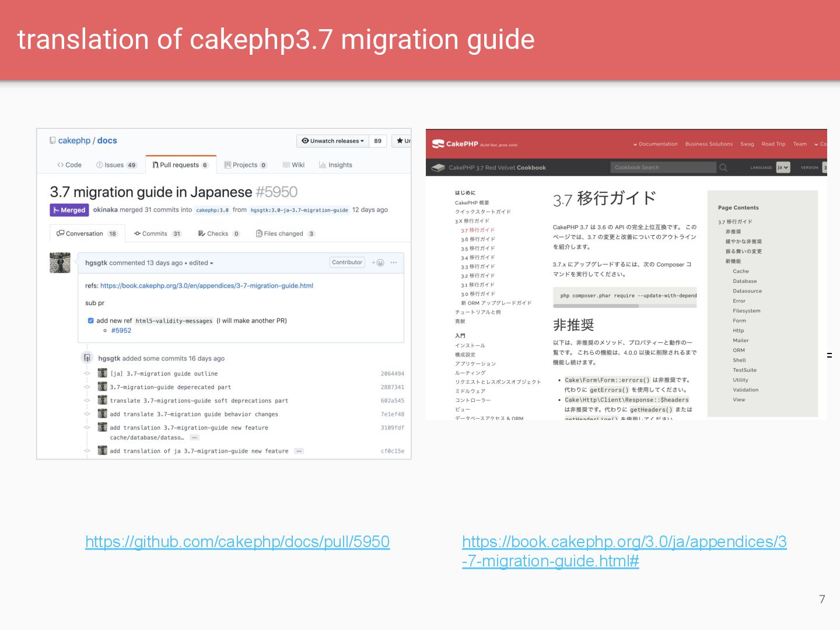Open the Code tab in GitHub
The width and height of the screenshot is (840, 630).
tap(69, 165)
